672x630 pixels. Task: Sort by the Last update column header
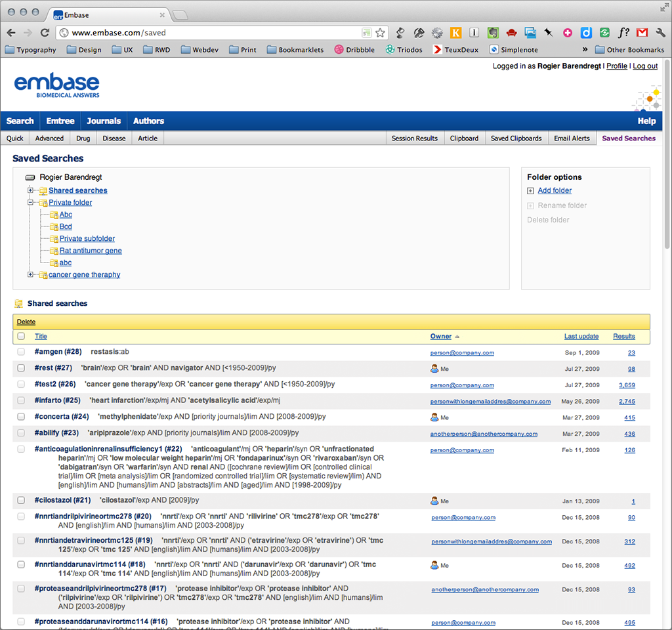pyautogui.click(x=581, y=337)
